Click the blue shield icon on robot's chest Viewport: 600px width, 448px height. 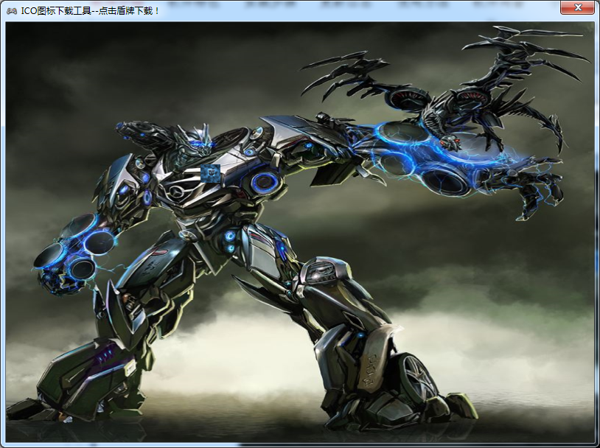point(211,173)
